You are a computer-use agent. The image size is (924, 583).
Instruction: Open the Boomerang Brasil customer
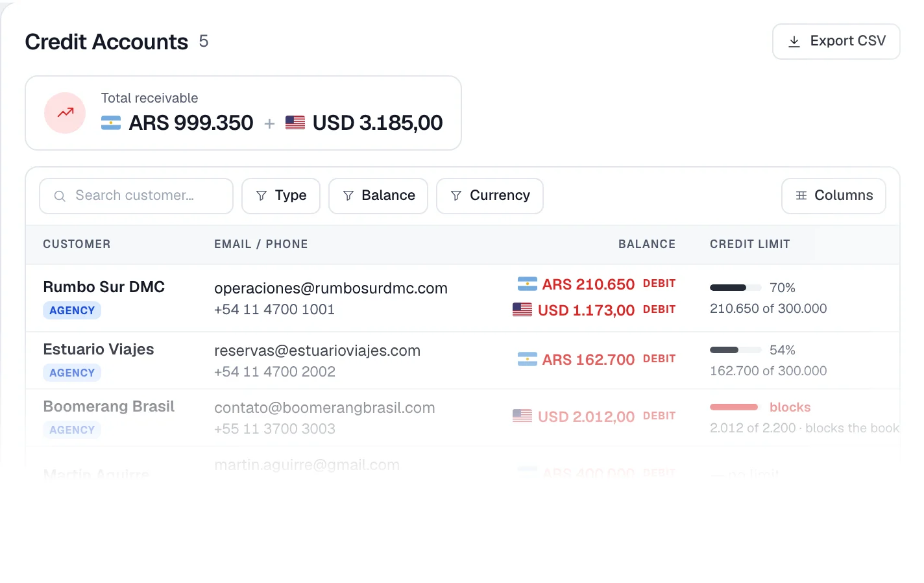pyautogui.click(x=109, y=406)
